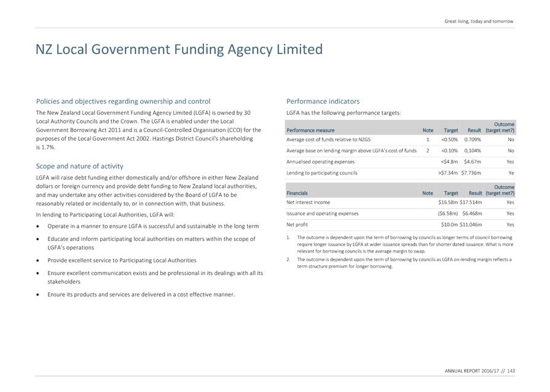The image size is (550, 392).
Task: Click the title 'NZ Local Government Funding Agency Limited'
Action: pos(179,49)
